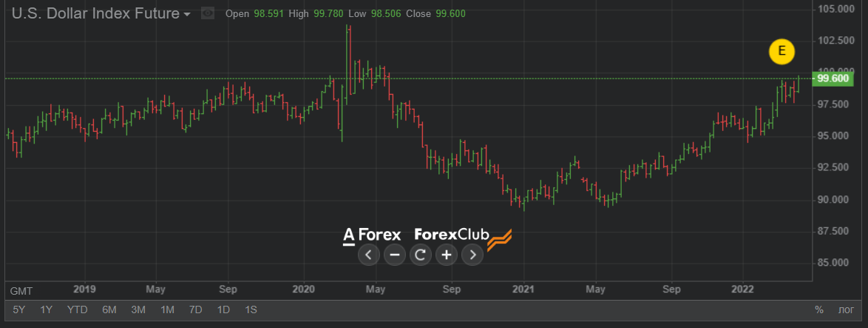Set range to 1M
Image resolution: width=868 pixels, height=328 pixels.
167,309
